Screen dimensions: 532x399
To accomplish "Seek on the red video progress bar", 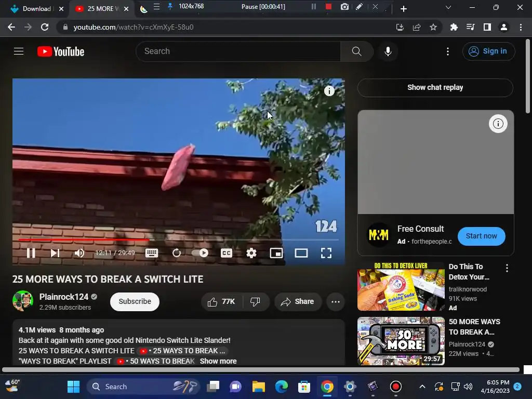I will (x=84, y=240).
